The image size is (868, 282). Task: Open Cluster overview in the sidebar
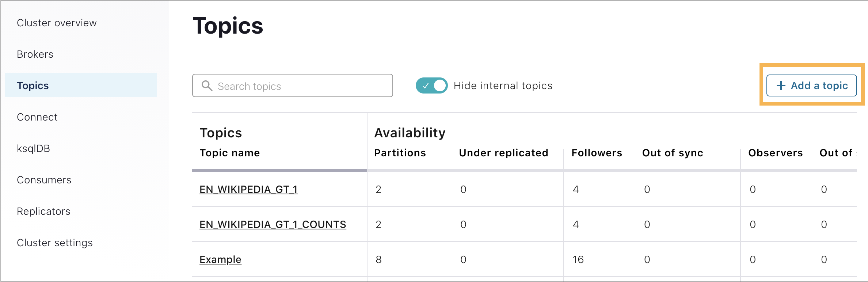[57, 23]
